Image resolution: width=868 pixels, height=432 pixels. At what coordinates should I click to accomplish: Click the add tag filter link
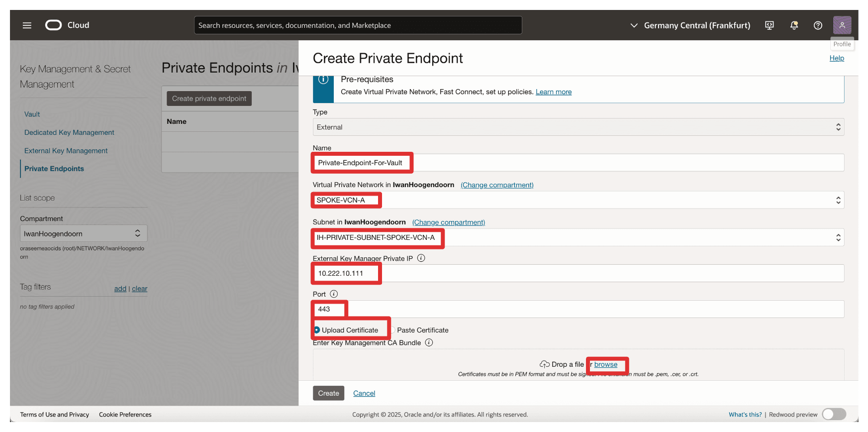[120, 289]
